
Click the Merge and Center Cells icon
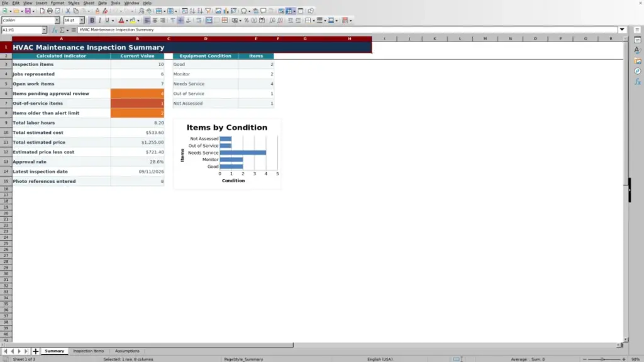[x=209, y=21]
